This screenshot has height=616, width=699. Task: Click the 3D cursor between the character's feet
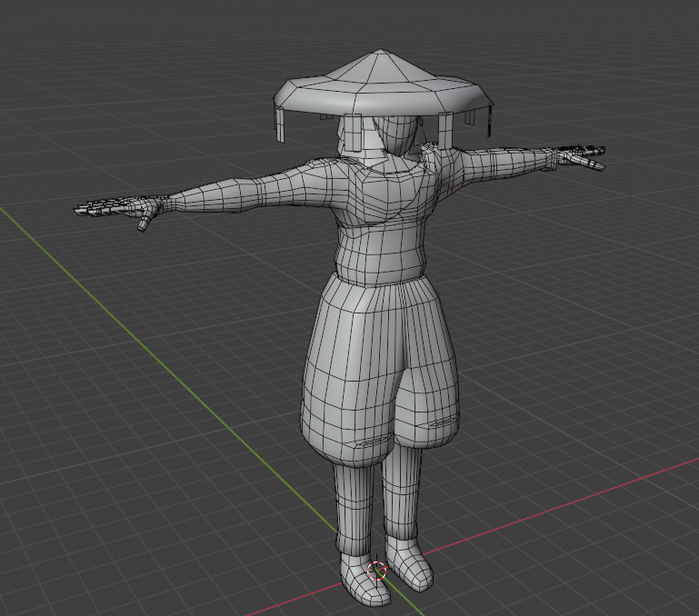(x=377, y=571)
